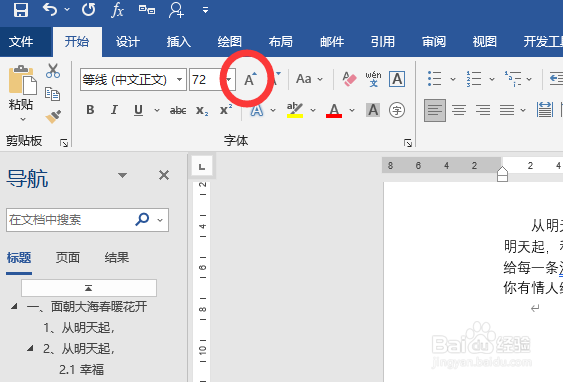Open the 字体 dialog launcher
563x382 pixels.
[x=408, y=143]
